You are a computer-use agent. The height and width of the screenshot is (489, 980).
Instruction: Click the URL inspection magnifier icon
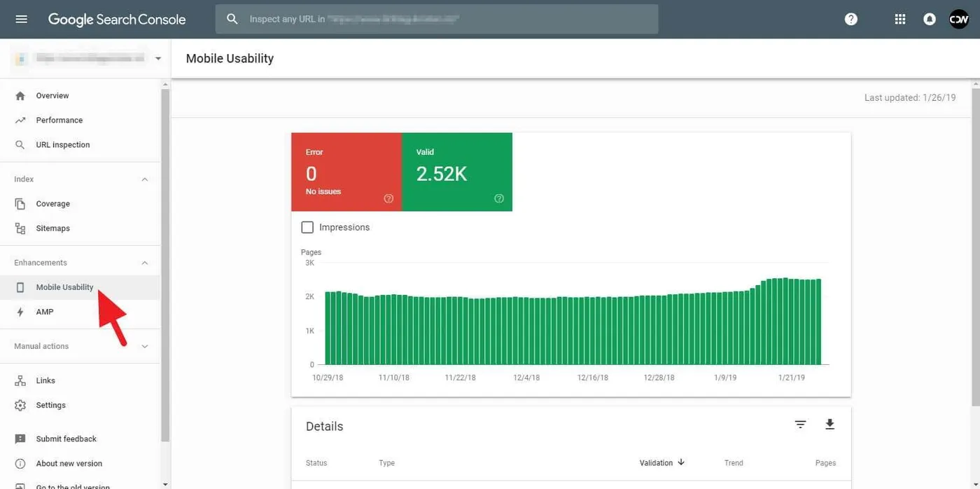[20, 144]
